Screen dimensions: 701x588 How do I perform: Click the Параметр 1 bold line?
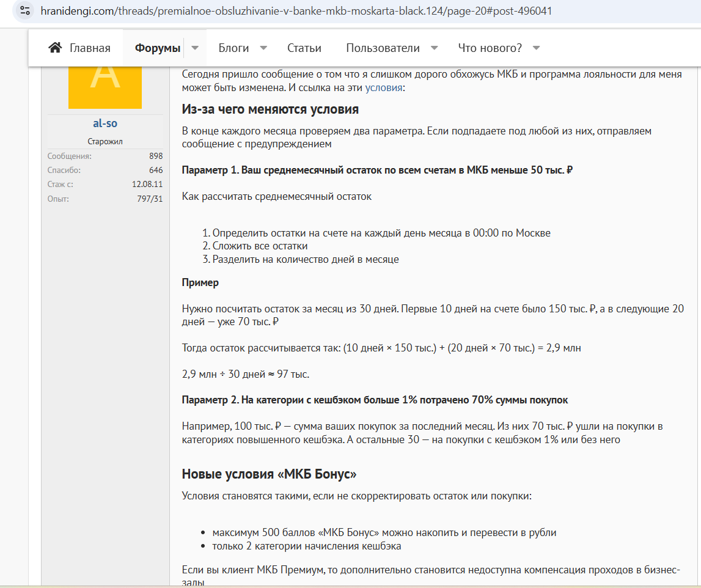point(377,170)
